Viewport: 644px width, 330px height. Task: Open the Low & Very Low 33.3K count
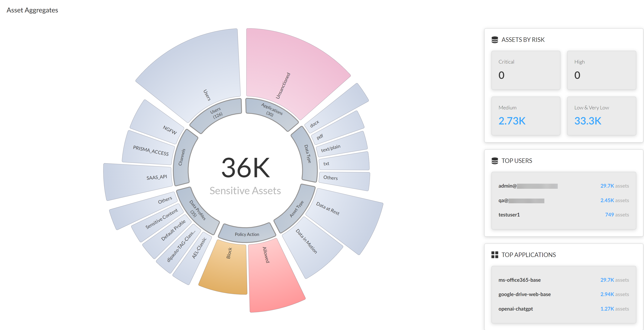[x=587, y=121]
